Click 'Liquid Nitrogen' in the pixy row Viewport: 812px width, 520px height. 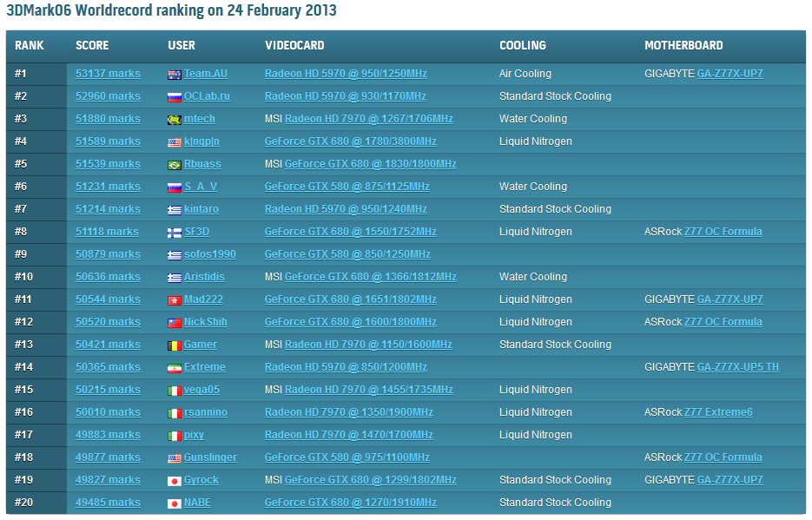tap(536, 435)
